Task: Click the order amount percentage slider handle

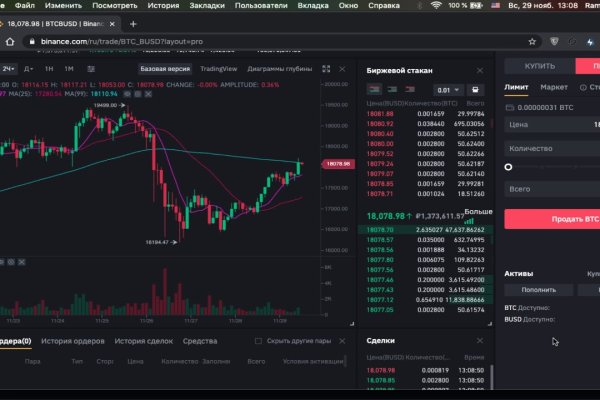Action: click(509, 167)
